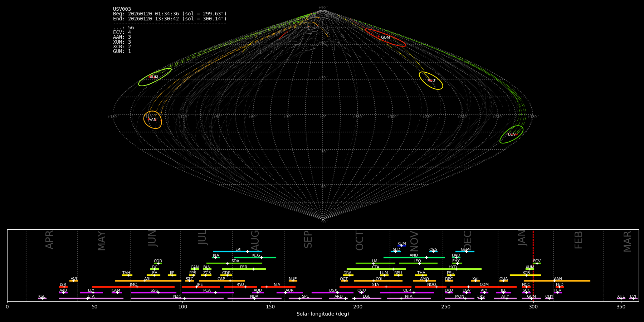Click the ECV: 4 legend entry
644x322 pixels.
point(122,33)
